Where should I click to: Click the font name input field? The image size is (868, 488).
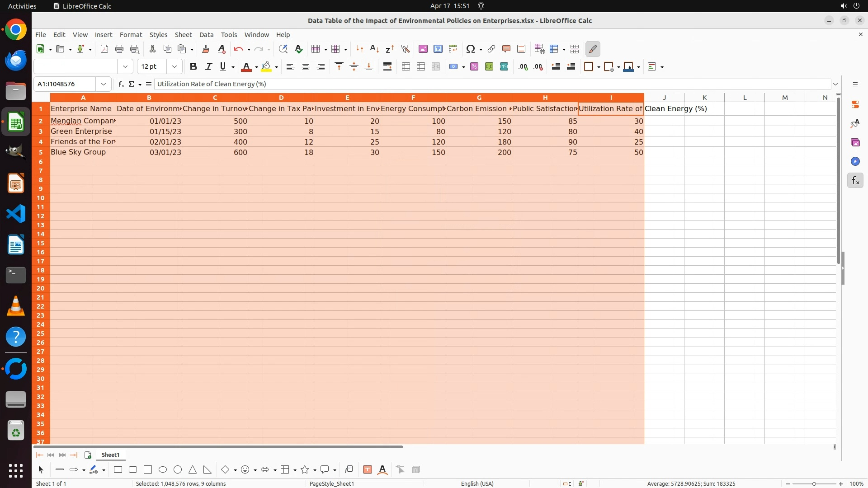75,67
